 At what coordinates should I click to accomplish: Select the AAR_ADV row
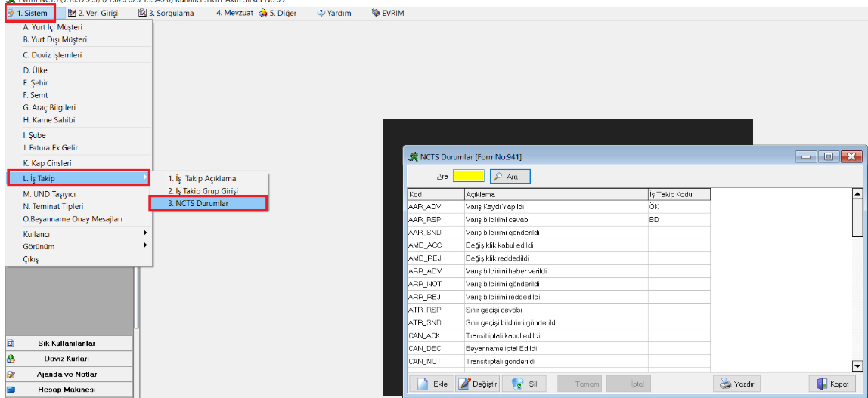(559, 207)
